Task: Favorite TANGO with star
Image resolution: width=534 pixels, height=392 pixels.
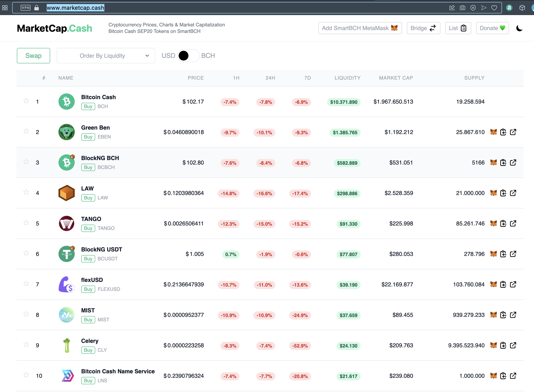Action: point(26,223)
